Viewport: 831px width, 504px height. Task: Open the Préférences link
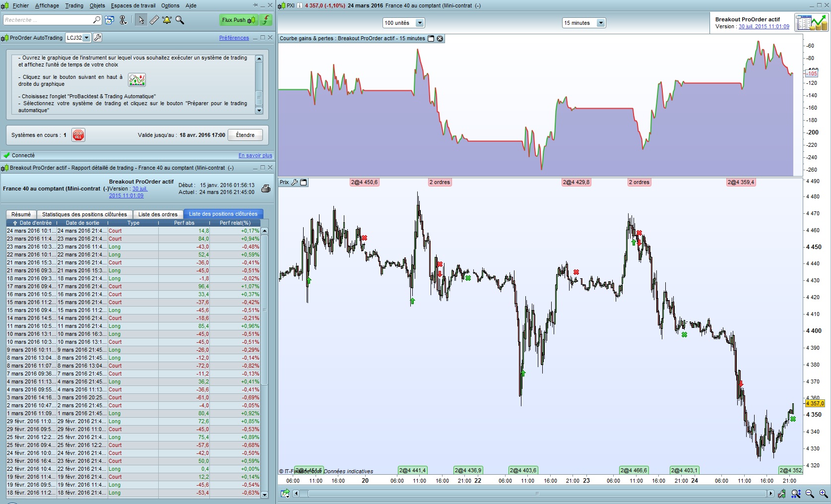coord(234,38)
